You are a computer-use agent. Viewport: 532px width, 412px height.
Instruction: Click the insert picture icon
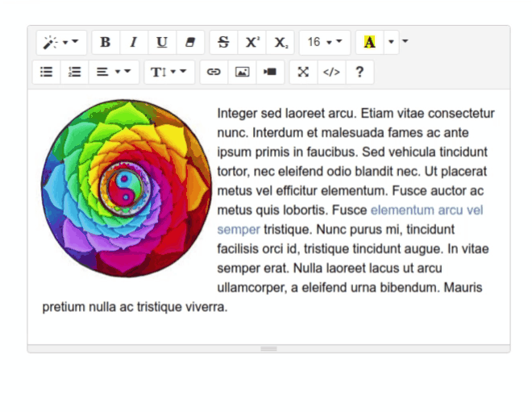click(242, 72)
